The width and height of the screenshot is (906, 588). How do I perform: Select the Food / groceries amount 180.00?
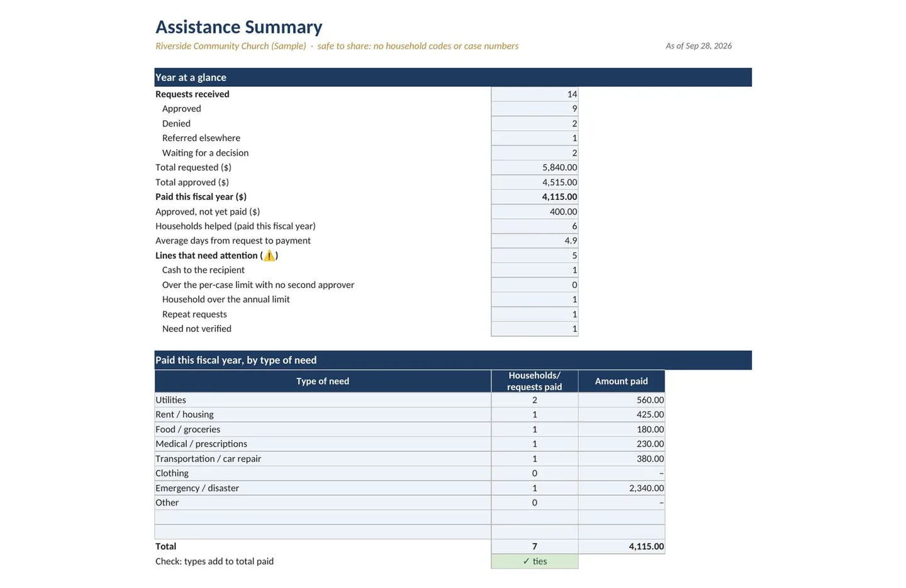click(x=622, y=430)
